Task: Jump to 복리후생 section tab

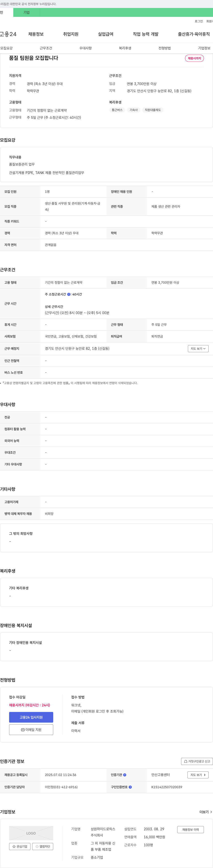Action: pos(125,48)
